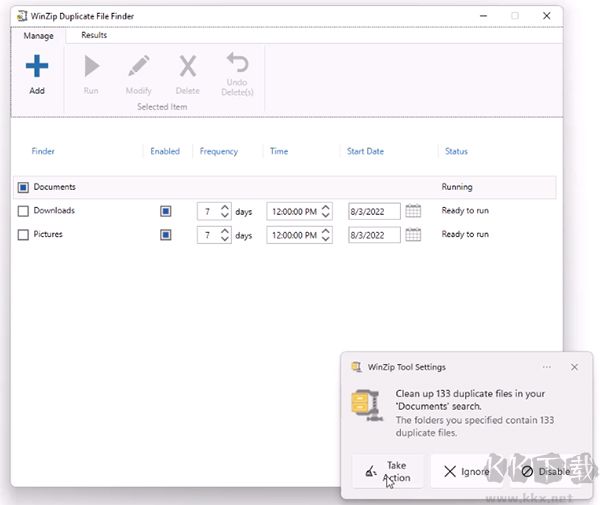
Task: Open calendar picker for Downloads start date
Action: [x=413, y=211]
